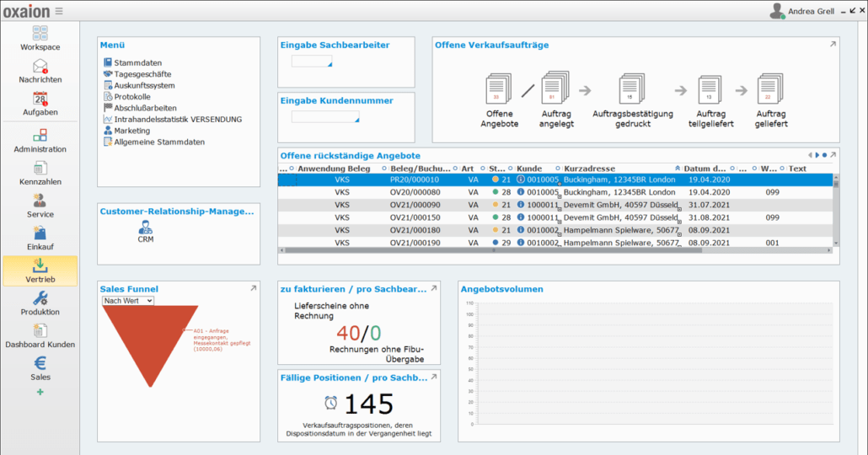Click the Eingabe Kundennummer input field
This screenshot has width=868, height=455.
click(x=325, y=117)
